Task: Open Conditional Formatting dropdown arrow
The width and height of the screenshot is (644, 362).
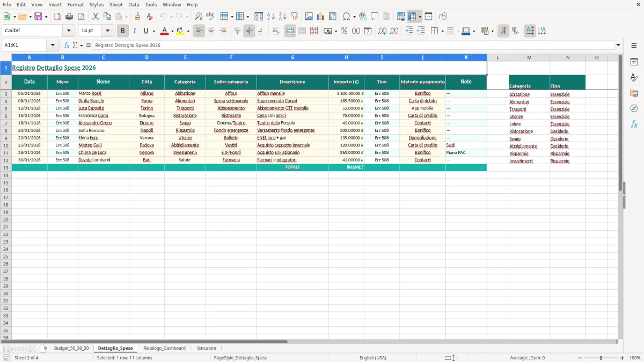Action: 492,31
